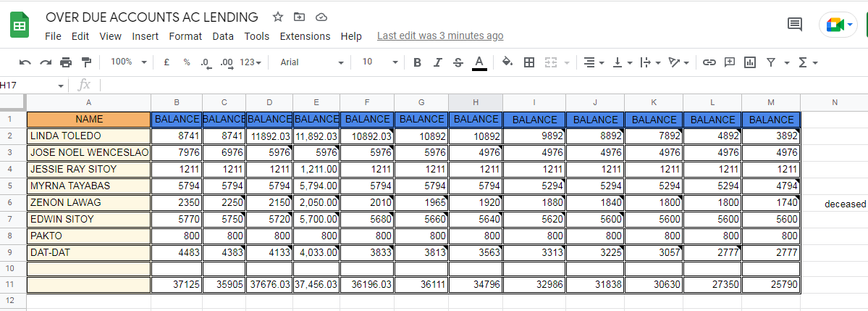Activate the Paint format roller icon
Viewport: 868px width, 311px height.
[x=86, y=62]
